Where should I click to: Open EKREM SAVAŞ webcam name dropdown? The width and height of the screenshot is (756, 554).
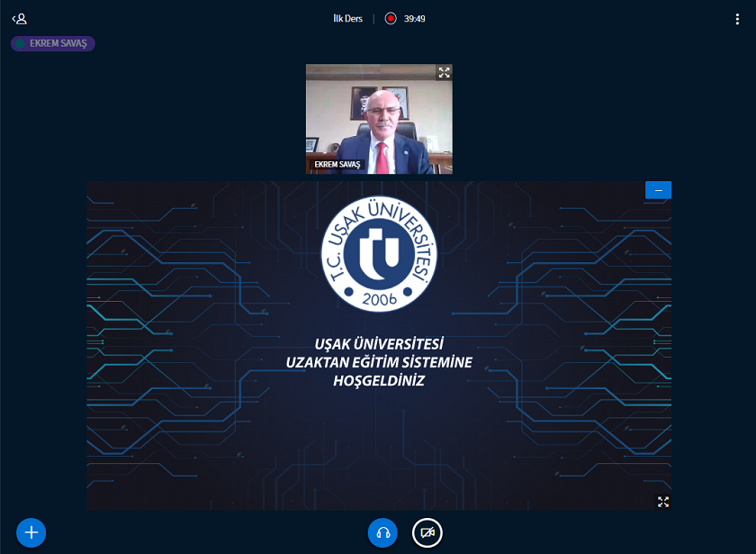(x=336, y=165)
